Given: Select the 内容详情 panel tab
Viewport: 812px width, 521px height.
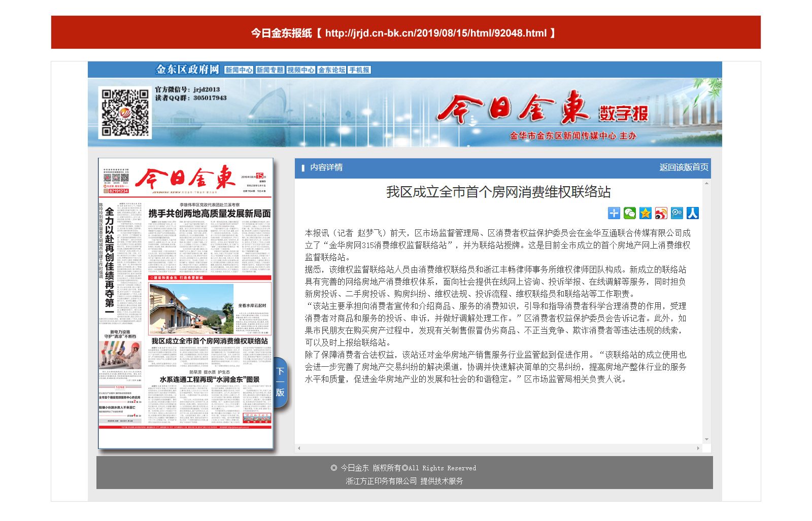Looking at the screenshot, I should [x=326, y=167].
